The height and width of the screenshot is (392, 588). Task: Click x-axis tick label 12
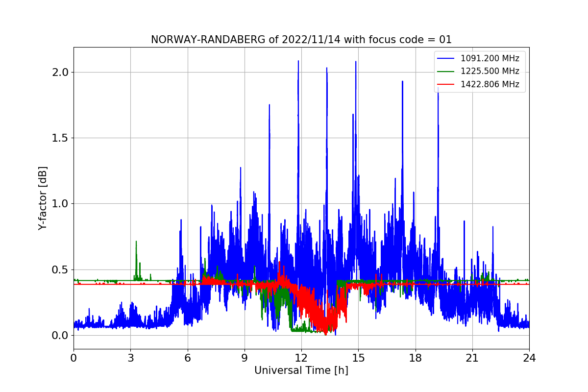click(301, 358)
